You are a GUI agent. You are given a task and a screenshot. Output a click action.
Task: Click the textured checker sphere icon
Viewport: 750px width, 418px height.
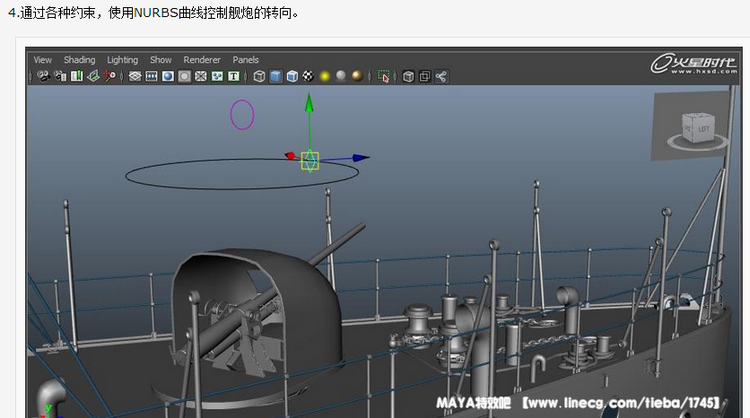(x=308, y=76)
